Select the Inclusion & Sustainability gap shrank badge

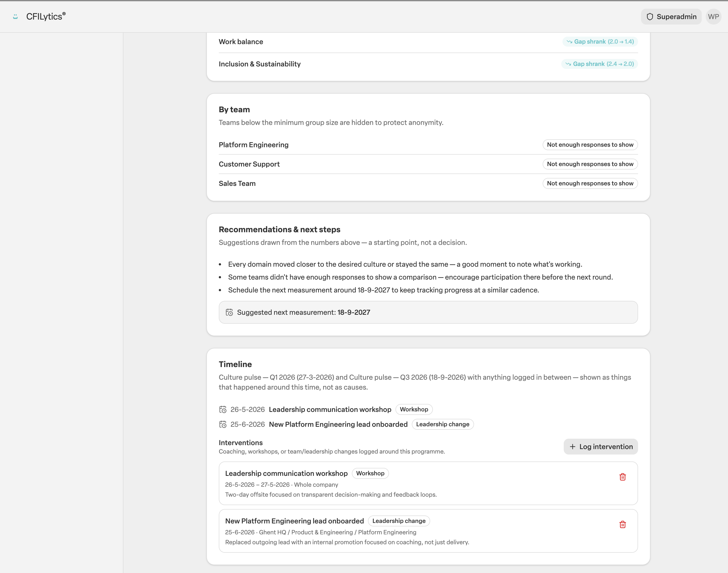pos(600,64)
